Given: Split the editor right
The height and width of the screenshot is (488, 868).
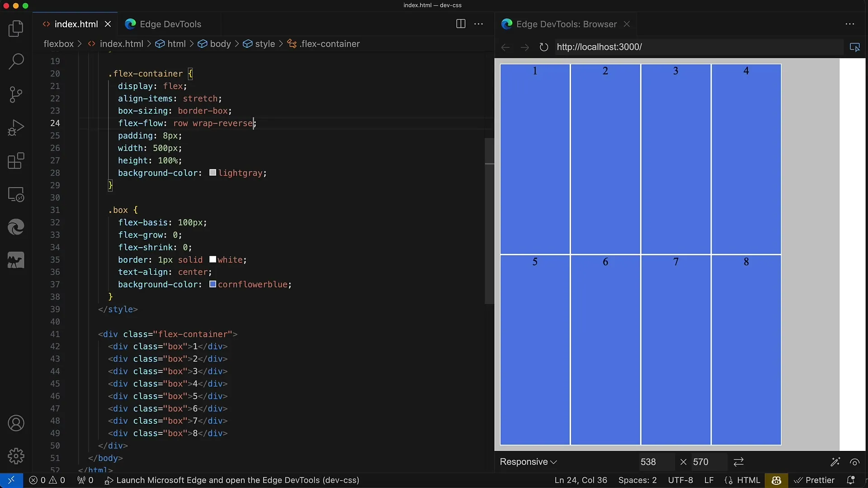Looking at the screenshot, I should point(461,24).
